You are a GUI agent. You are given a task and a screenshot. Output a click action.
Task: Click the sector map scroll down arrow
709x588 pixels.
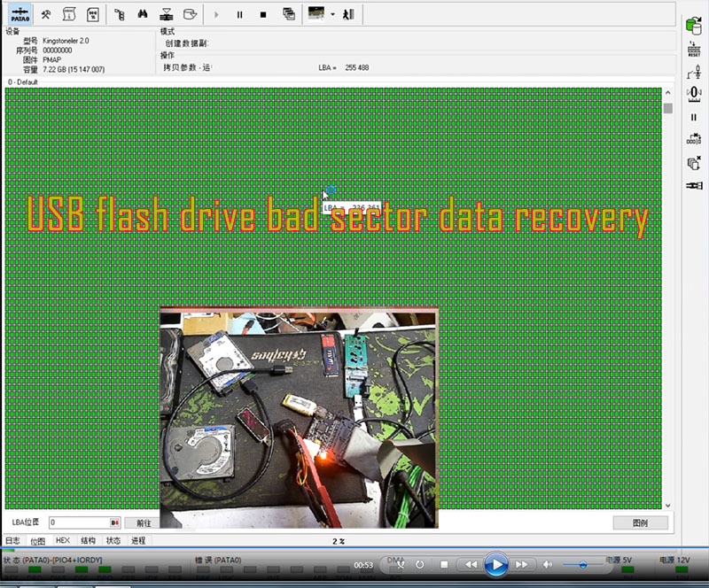tap(668, 506)
